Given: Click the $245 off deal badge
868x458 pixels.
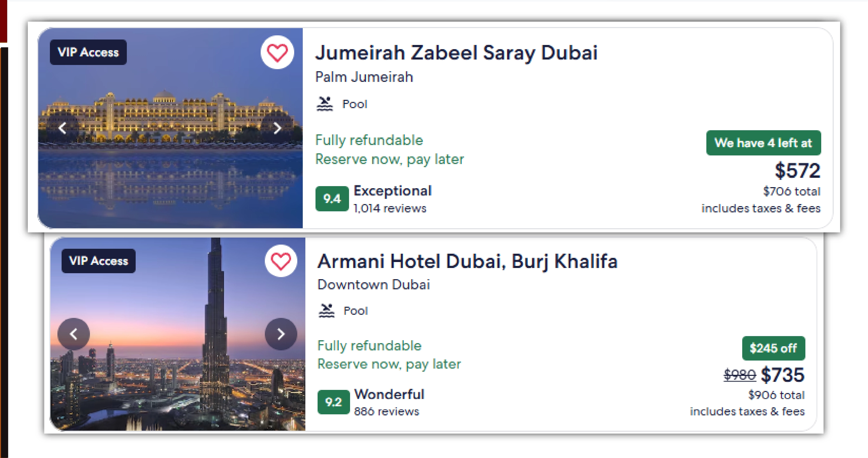Looking at the screenshot, I should click(x=773, y=349).
